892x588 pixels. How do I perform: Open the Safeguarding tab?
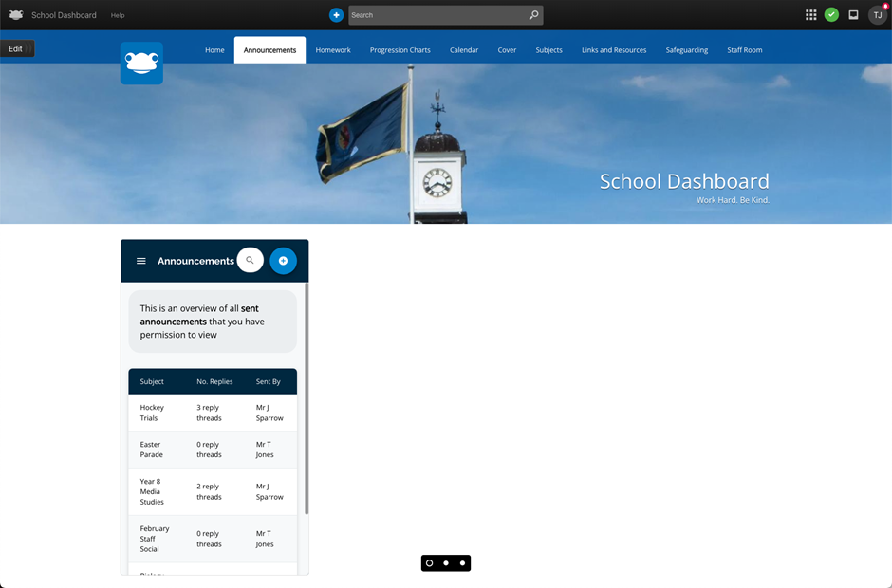[687, 50]
